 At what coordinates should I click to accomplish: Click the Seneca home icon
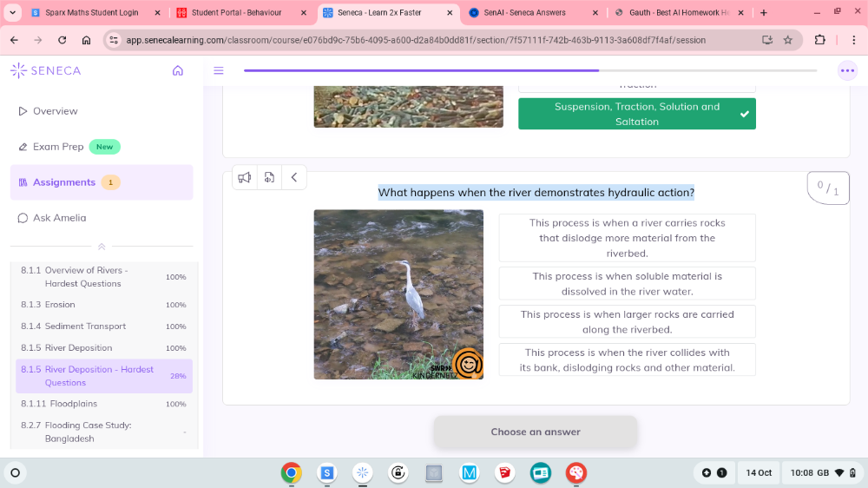coord(178,70)
